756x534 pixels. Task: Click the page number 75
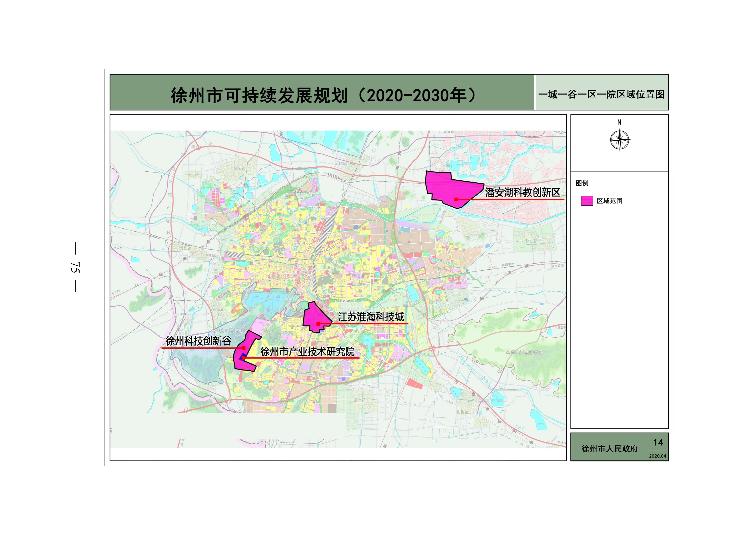[75, 267]
